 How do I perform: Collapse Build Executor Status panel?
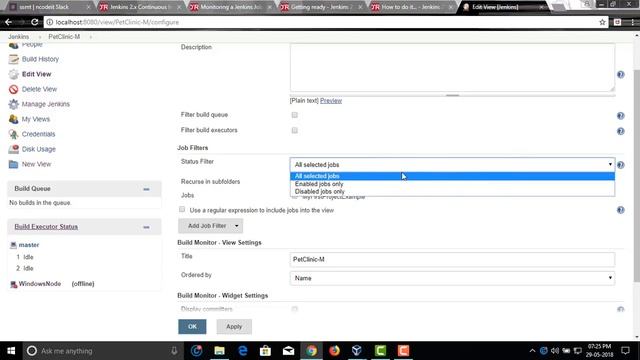146,227
